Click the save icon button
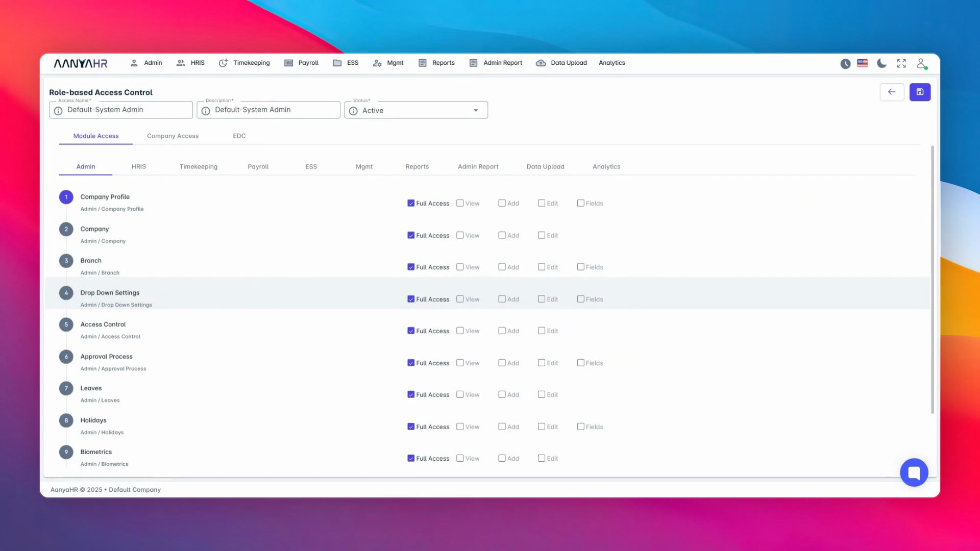Screen dimensions: 980x551 (920, 92)
